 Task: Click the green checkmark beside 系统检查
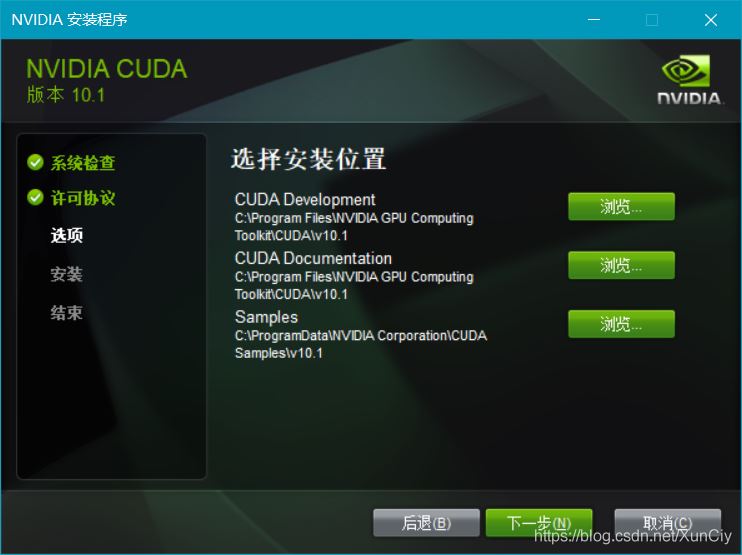tap(35, 162)
